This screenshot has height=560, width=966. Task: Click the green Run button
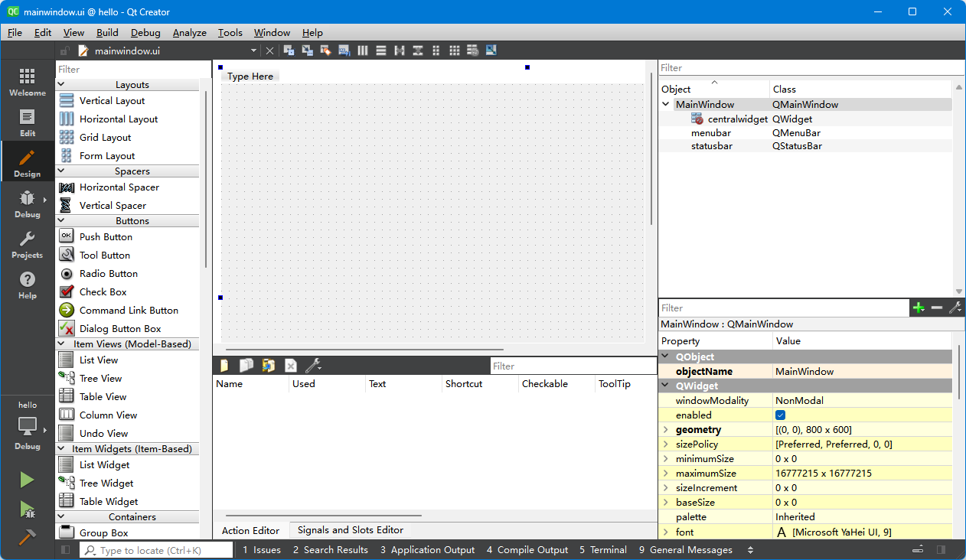pos(27,480)
